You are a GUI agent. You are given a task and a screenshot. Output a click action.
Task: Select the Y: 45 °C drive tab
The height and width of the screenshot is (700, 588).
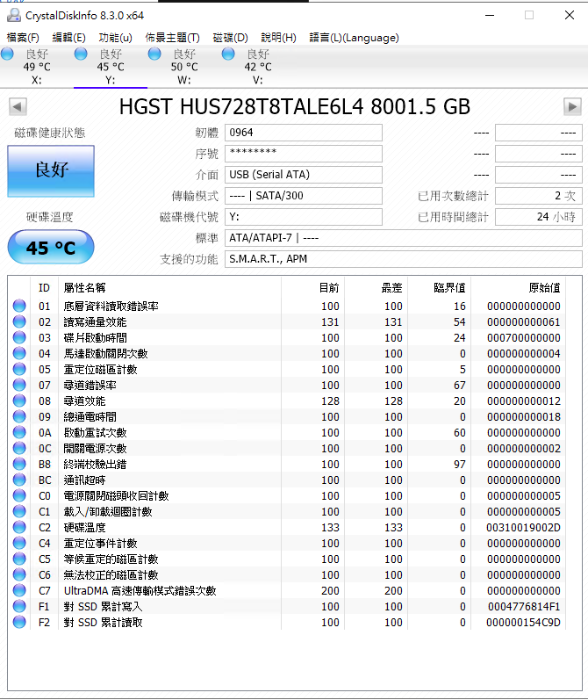coord(110,67)
